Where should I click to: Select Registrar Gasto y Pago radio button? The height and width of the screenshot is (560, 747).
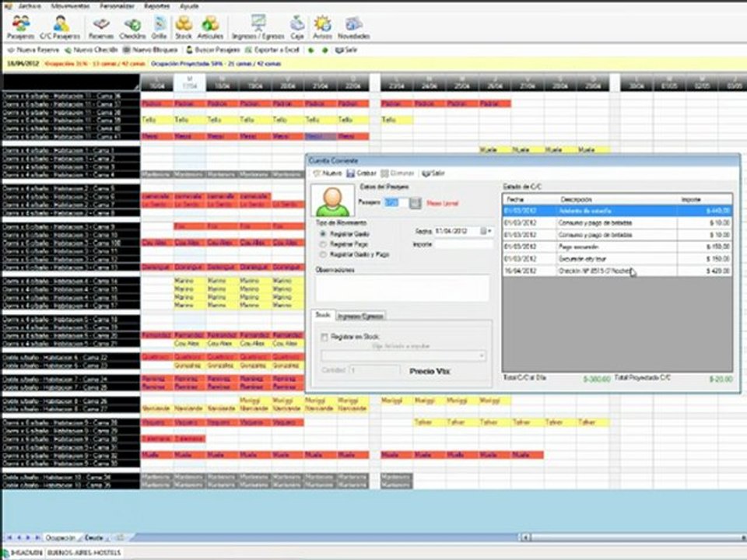323,255
